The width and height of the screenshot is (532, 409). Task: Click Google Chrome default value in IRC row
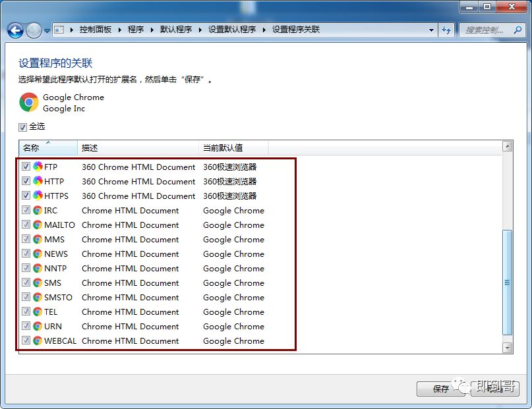233,211
